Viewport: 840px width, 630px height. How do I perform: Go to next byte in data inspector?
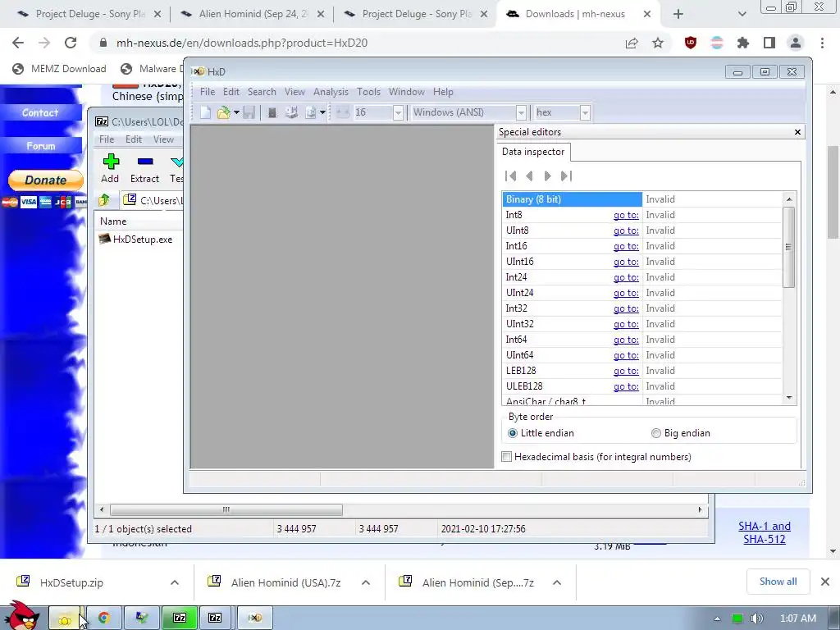[547, 176]
